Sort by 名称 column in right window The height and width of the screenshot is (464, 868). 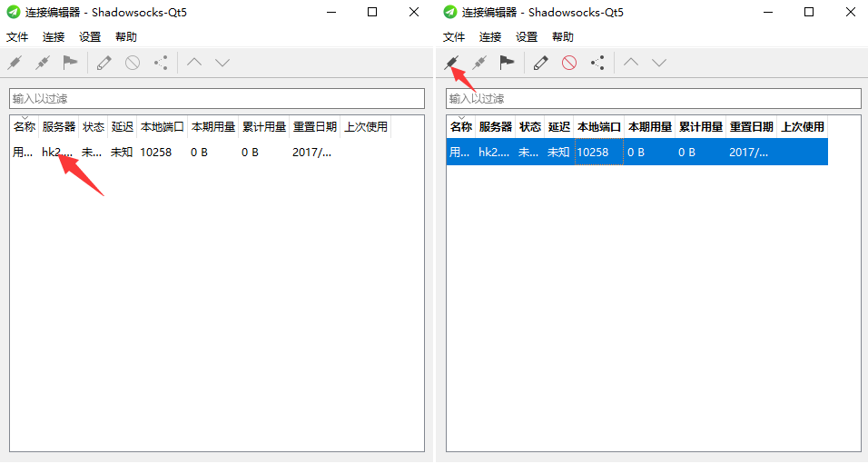[x=461, y=127]
